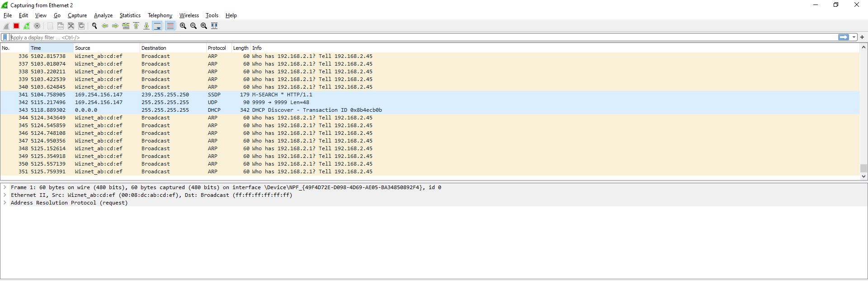868x281 pixels.
Task: Save the capture file
Action: point(61,26)
